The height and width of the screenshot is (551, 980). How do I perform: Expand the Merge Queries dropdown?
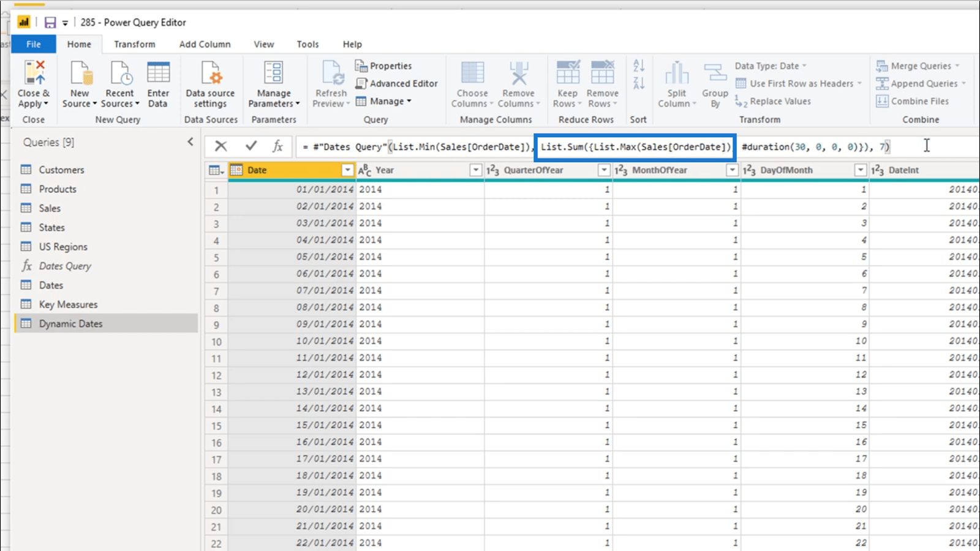point(957,66)
